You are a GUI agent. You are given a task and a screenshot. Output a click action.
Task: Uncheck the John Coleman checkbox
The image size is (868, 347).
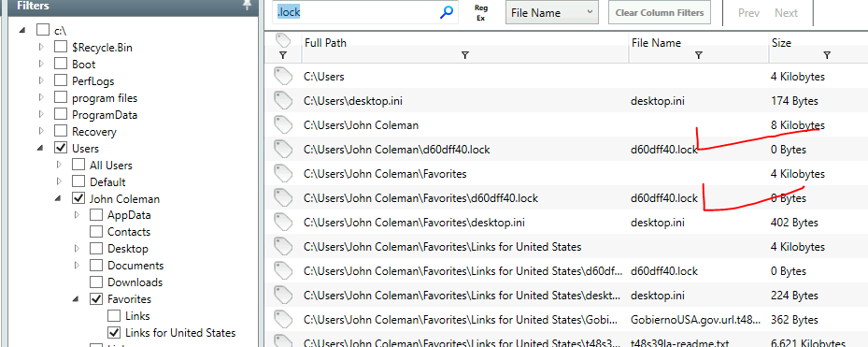78,198
